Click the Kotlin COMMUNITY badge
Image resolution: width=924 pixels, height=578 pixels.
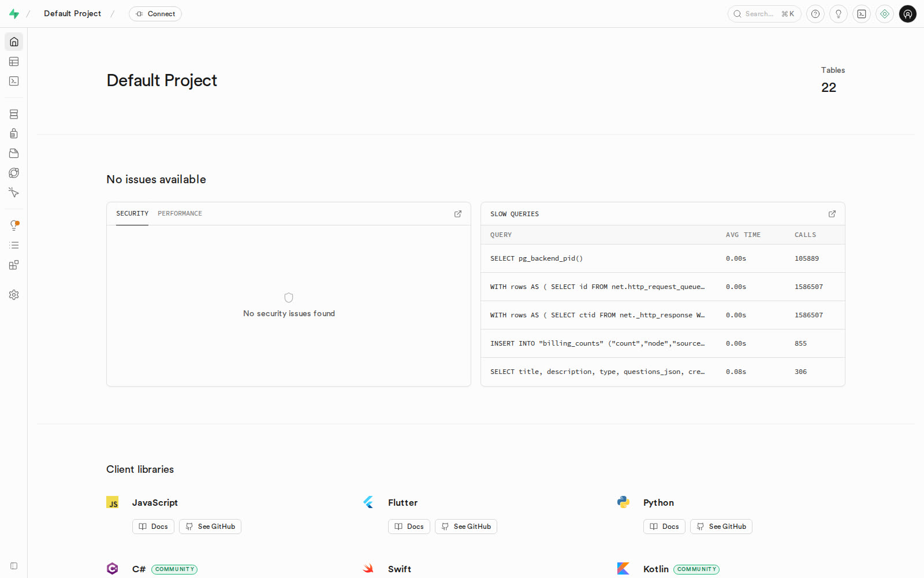tap(696, 569)
